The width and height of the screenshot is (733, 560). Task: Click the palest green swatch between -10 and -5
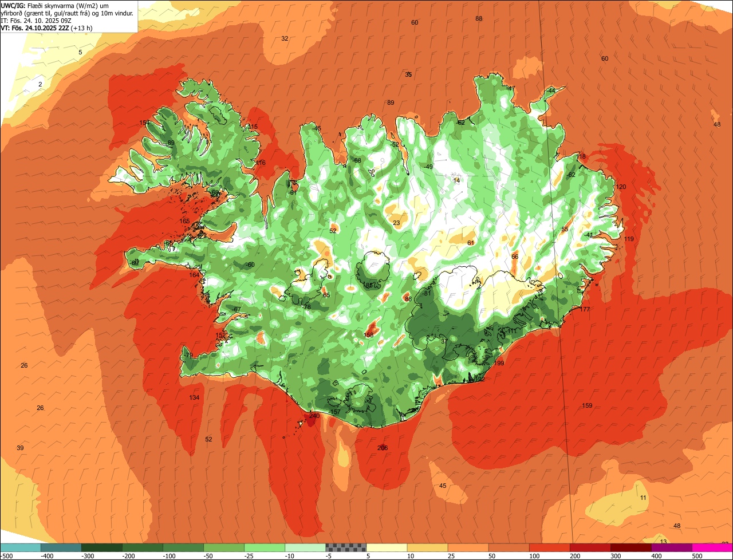[x=305, y=547]
